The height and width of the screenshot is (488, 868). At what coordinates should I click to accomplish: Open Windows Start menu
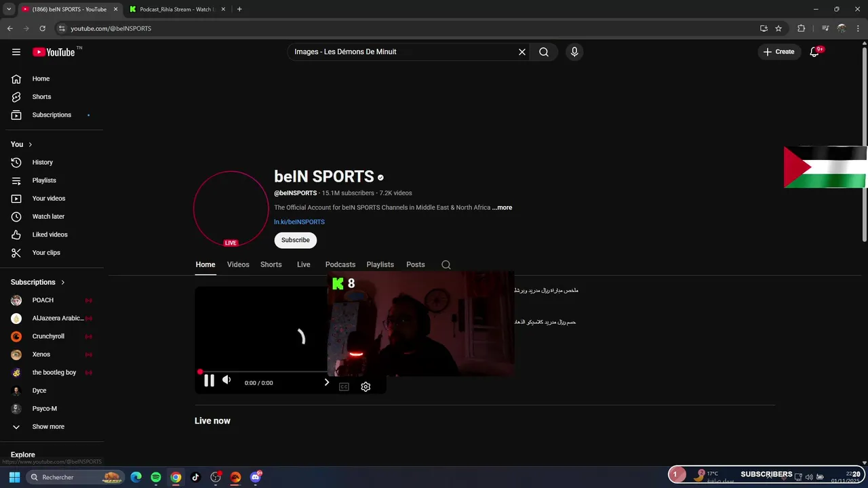[x=14, y=477]
